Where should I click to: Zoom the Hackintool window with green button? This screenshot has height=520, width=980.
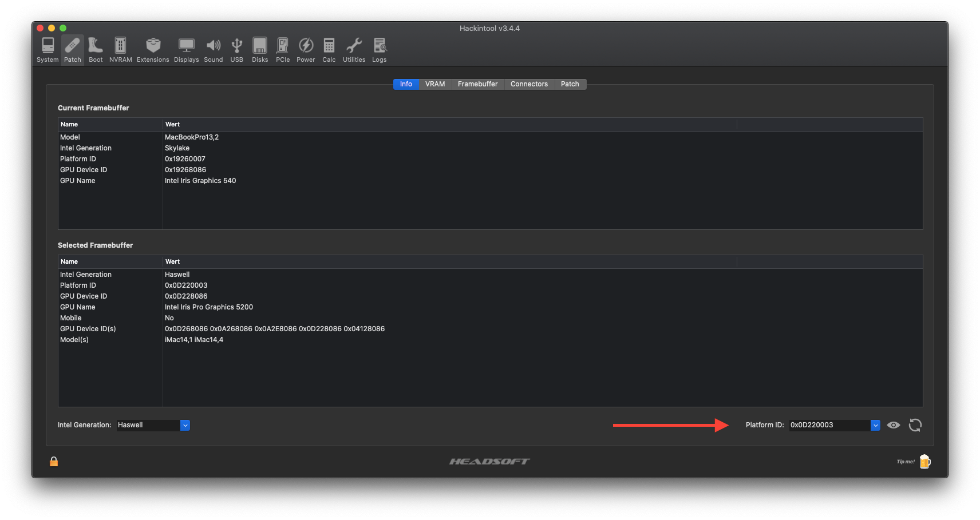coord(63,28)
